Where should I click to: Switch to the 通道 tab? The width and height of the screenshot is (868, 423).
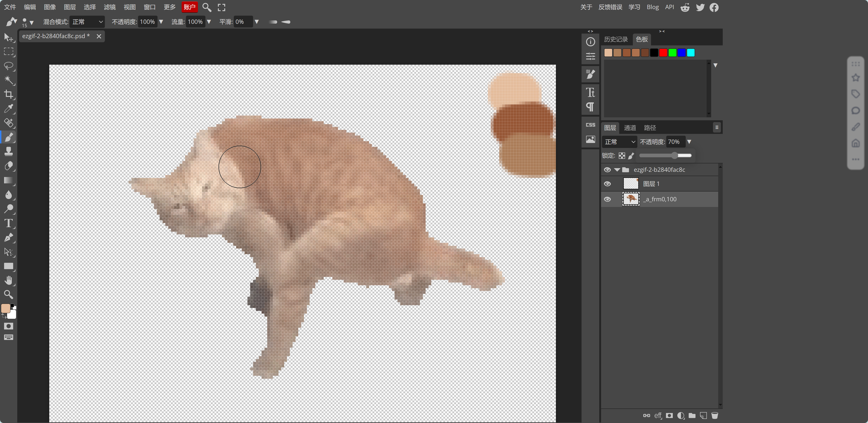pos(629,128)
